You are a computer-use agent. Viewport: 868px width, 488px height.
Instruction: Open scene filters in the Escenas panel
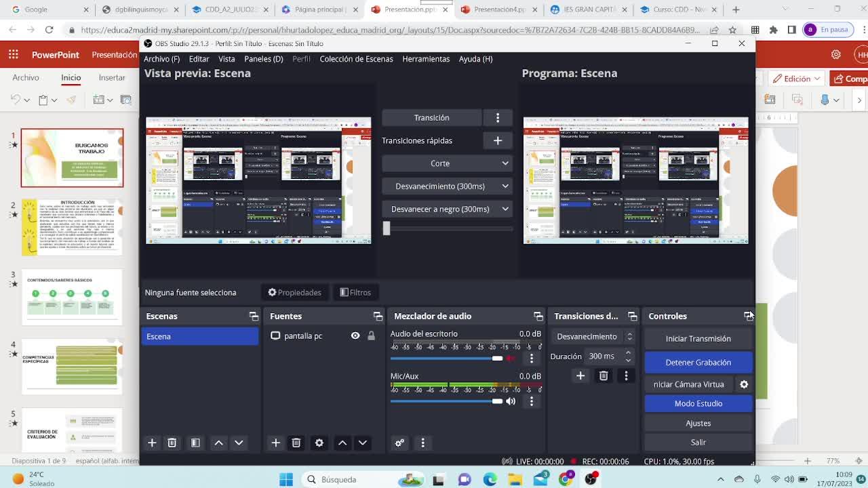tap(195, 443)
